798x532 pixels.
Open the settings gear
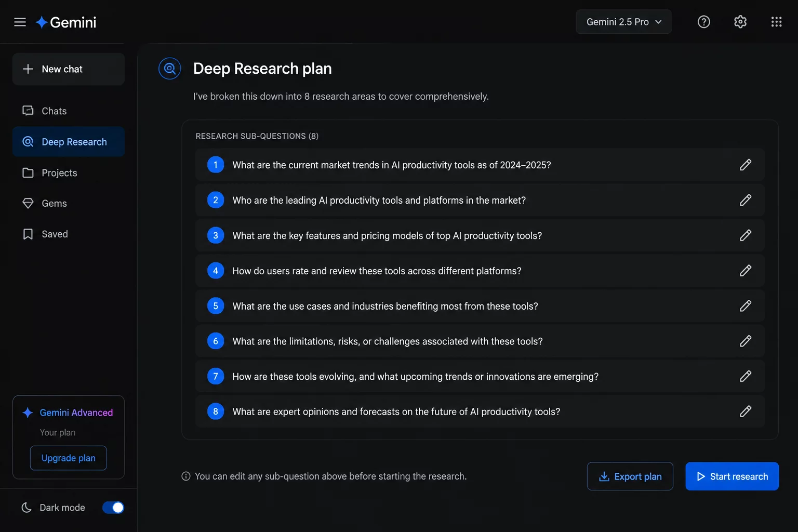point(740,22)
